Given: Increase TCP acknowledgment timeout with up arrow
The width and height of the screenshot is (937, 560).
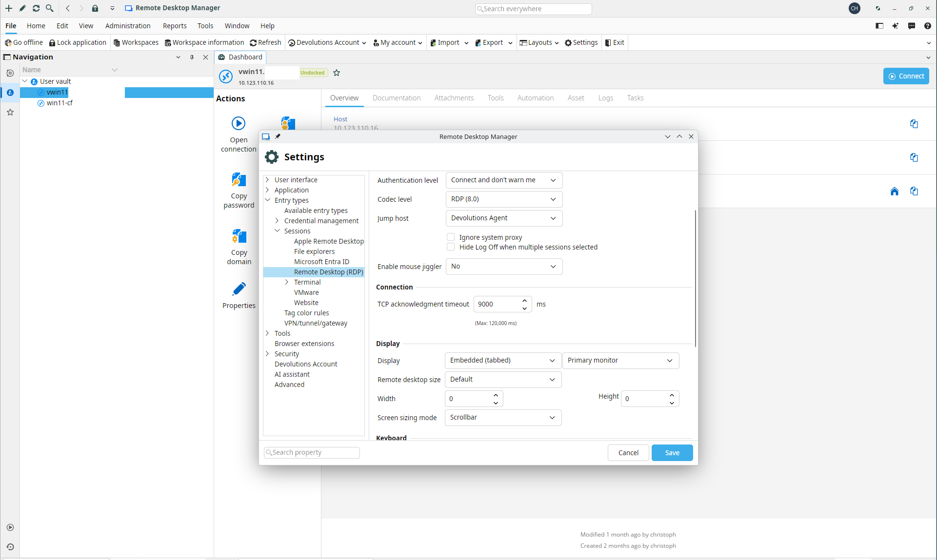Looking at the screenshot, I should pos(524,300).
